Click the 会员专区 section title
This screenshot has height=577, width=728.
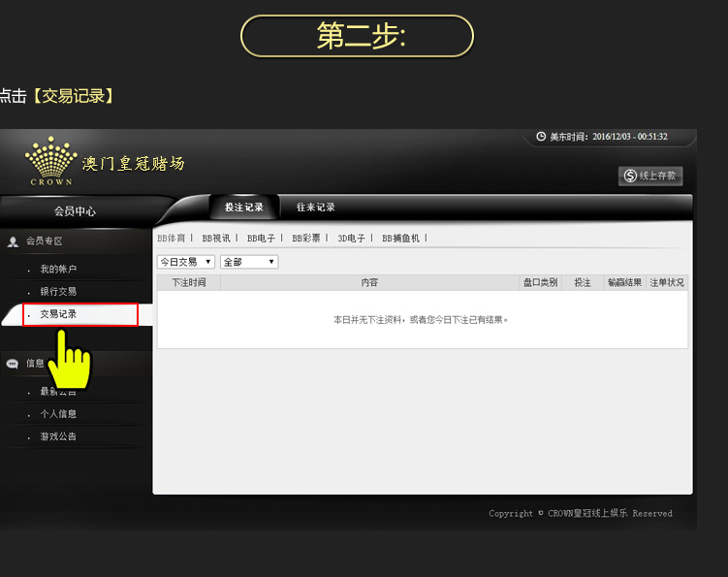click(x=45, y=241)
